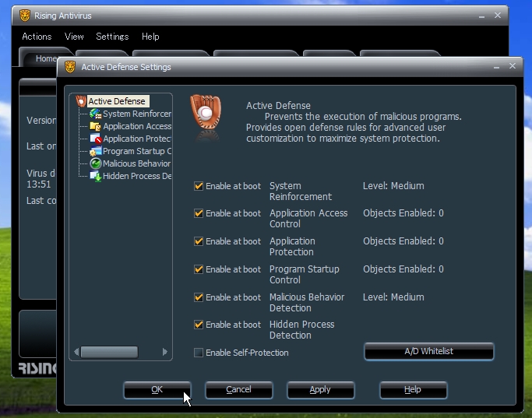Uncheck Enable at boot for Application Protection
Screen dimensions: 532x418
tap(199, 241)
